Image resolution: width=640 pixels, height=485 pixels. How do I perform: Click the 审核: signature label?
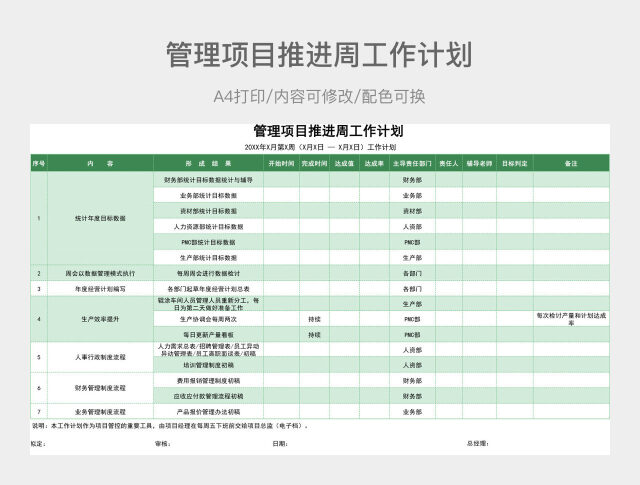[163, 444]
